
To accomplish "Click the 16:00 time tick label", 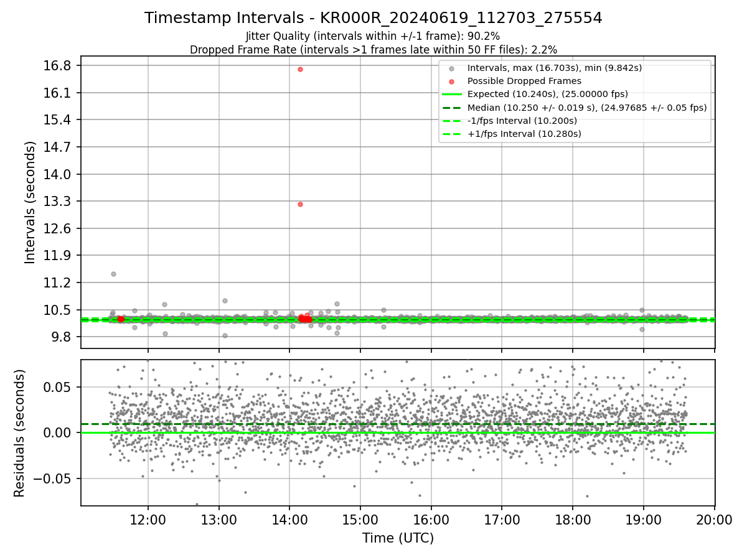I will click(431, 520).
